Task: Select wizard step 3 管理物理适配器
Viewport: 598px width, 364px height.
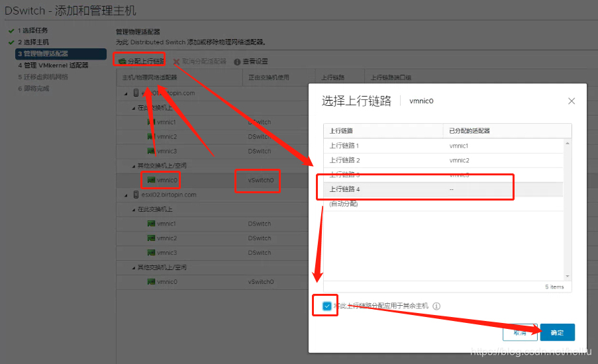Action: [x=61, y=54]
